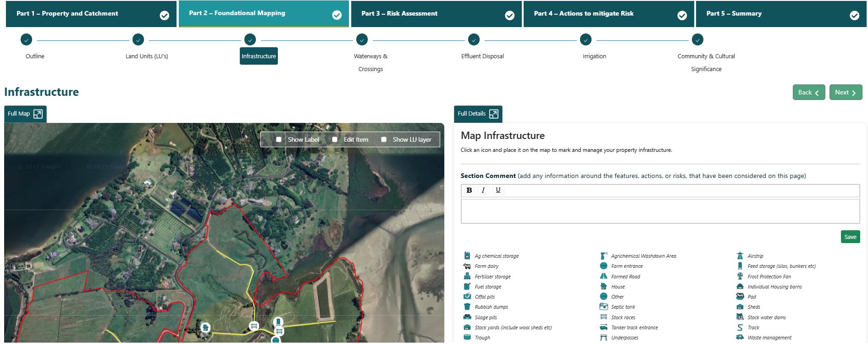Select the Tanker track entrance icon
This screenshot has height=344, width=868.
pyautogui.click(x=603, y=327)
